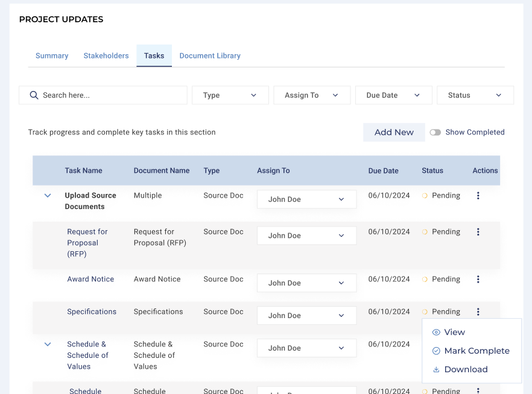
Task: Click the search magnifier icon
Action: point(34,95)
